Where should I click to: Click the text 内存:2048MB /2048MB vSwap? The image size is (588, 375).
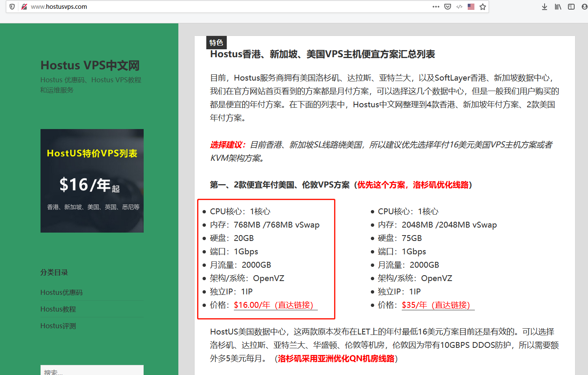pyautogui.click(x=437, y=225)
